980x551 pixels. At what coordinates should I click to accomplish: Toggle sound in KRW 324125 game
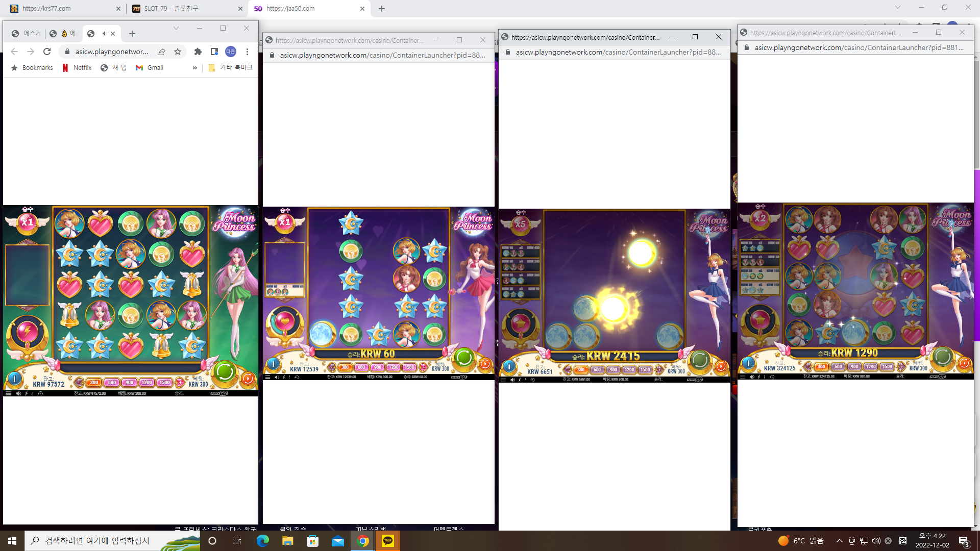pos(751,377)
